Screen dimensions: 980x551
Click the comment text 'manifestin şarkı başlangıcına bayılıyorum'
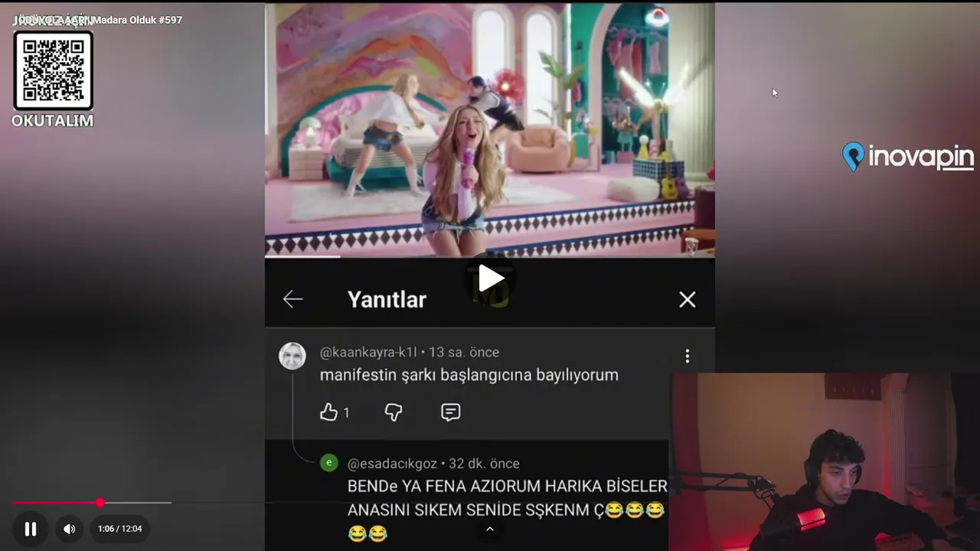click(469, 375)
